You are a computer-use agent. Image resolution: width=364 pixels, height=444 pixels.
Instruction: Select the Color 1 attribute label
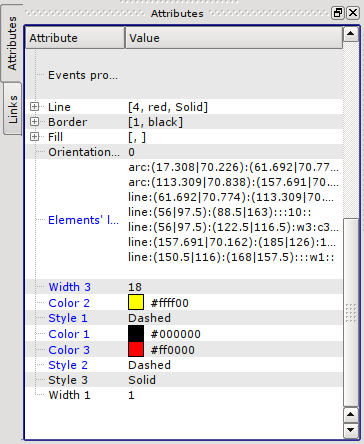(x=69, y=334)
